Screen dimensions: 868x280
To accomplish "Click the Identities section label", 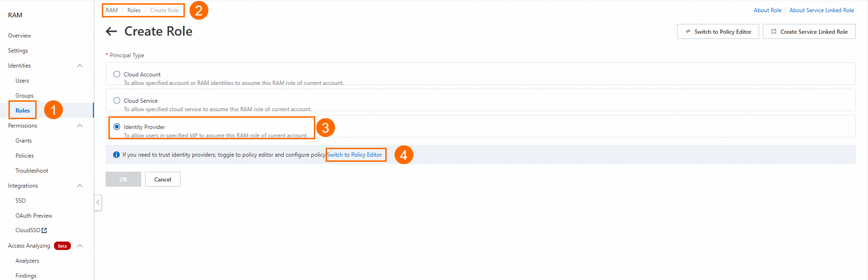I will [19, 66].
